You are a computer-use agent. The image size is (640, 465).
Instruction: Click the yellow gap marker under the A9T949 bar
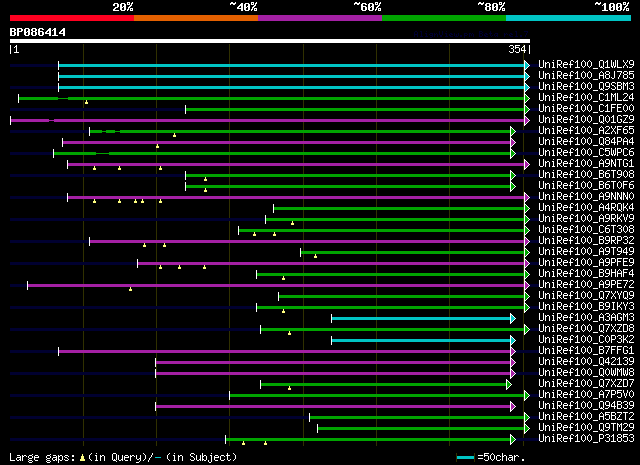[x=316, y=256]
